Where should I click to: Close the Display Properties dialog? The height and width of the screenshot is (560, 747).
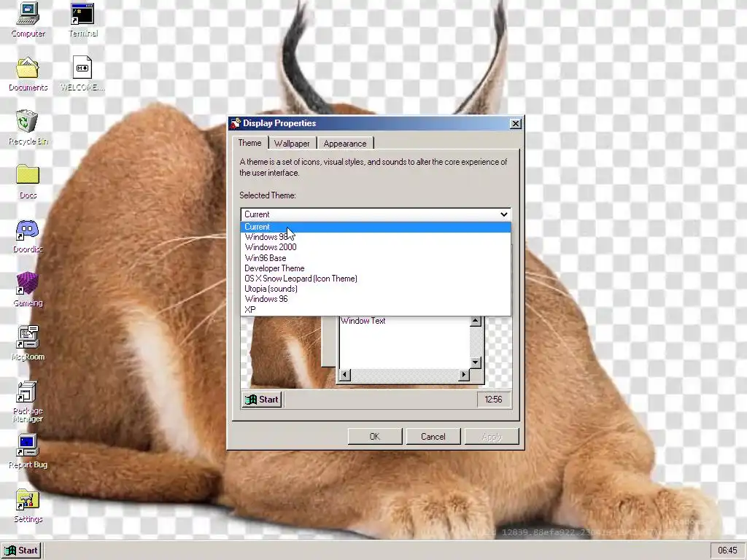pos(516,124)
